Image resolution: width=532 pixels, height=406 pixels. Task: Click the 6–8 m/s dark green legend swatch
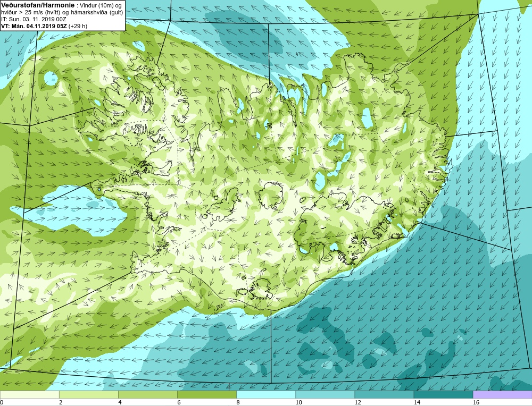206,394
